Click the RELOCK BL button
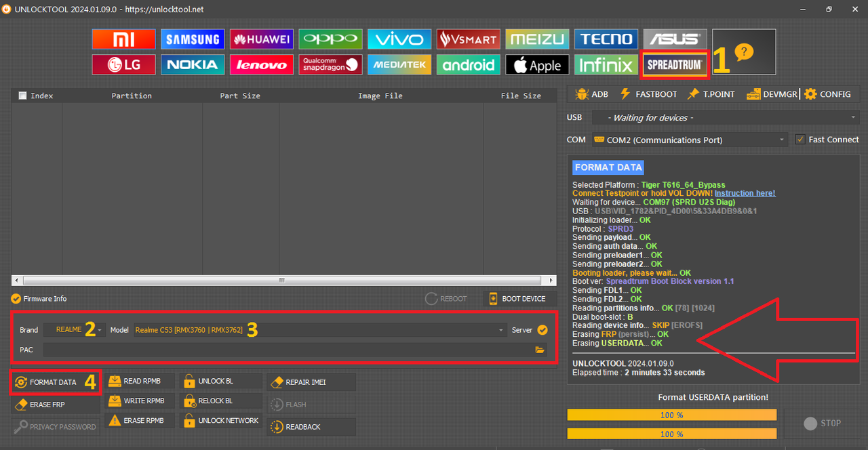Image resolution: width=868 pixels, height=450 pixels. pyautogui.click(x=220, y=401)
